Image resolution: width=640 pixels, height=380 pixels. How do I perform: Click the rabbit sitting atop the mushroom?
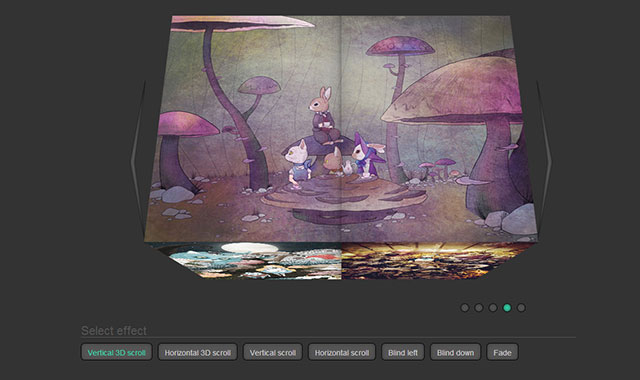[x=324, y=116]
